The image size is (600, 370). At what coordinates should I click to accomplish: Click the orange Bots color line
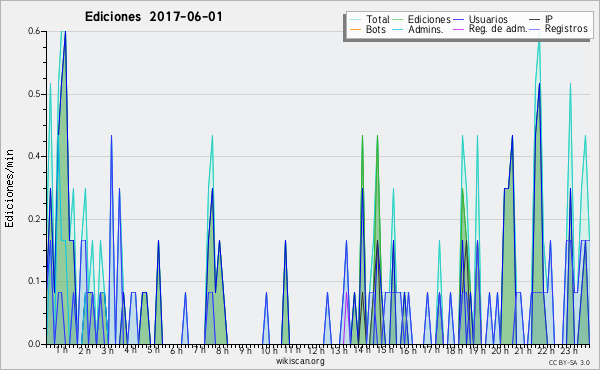pyautogui.click(x=355, y=29)
